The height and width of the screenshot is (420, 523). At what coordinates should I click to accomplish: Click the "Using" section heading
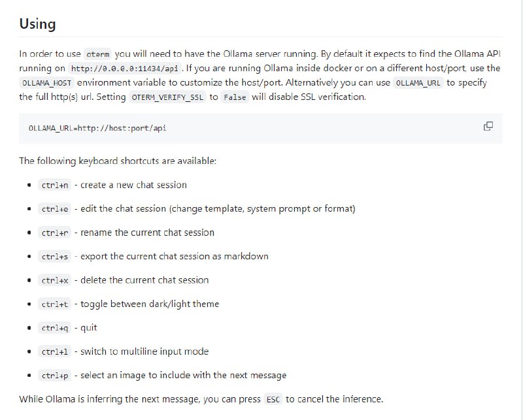pos(37,24)
